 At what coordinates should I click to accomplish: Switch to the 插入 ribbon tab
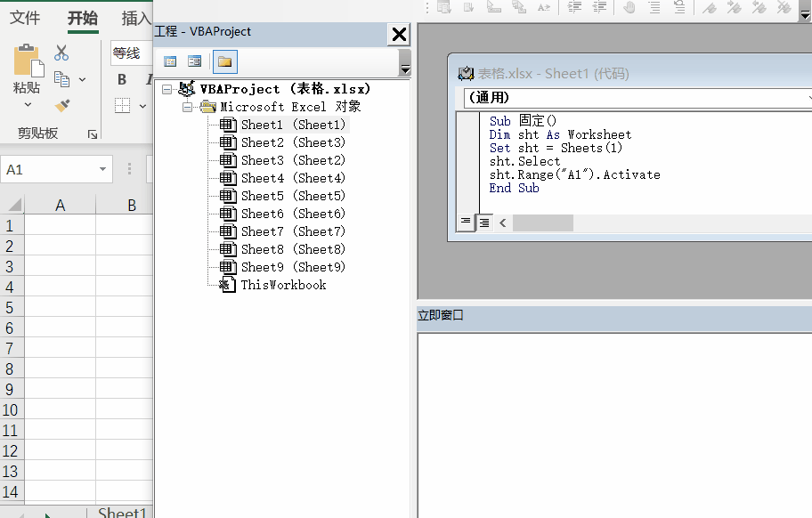click(x=136, y=18)
